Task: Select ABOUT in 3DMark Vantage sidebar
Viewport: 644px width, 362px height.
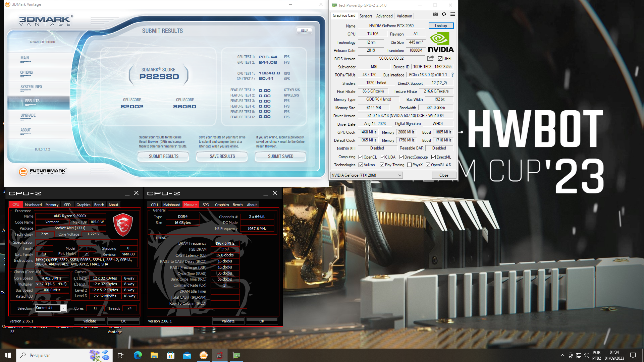Action: (25, 130)
